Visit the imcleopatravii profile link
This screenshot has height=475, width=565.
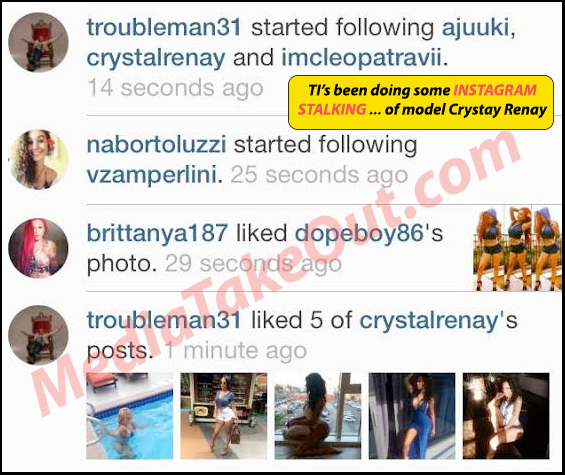coord(361,58)
